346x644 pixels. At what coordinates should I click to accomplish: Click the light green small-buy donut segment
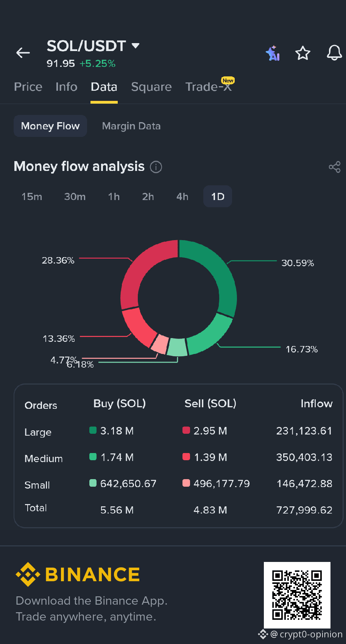178,347
